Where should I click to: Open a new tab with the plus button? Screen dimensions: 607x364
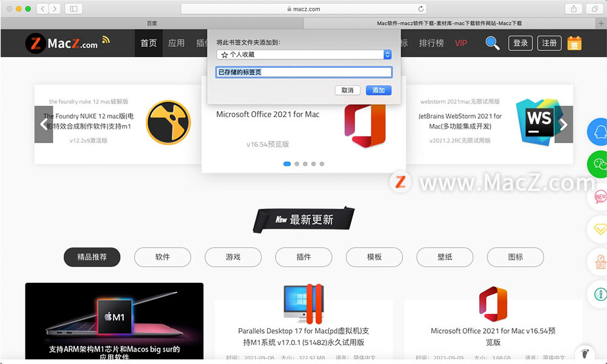pos(601,23)
